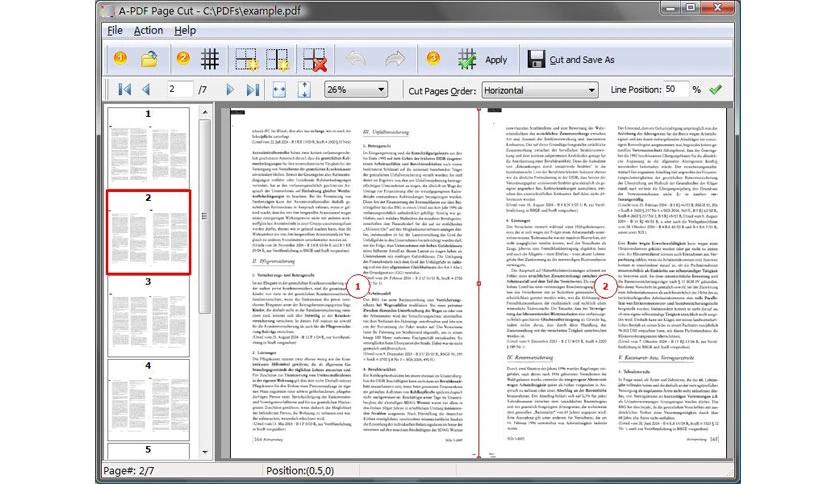Add a horizontal cut line
This screenshot has width=836, height=484.
[246, 59]
